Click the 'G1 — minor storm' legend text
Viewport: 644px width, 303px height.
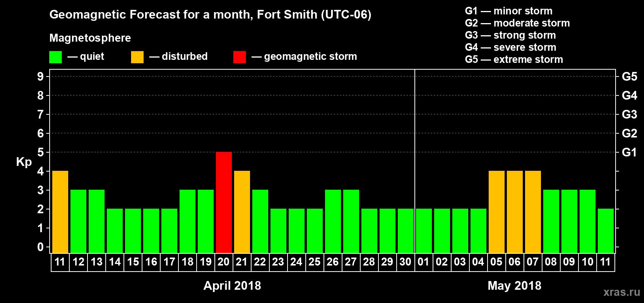coord(509,11)
